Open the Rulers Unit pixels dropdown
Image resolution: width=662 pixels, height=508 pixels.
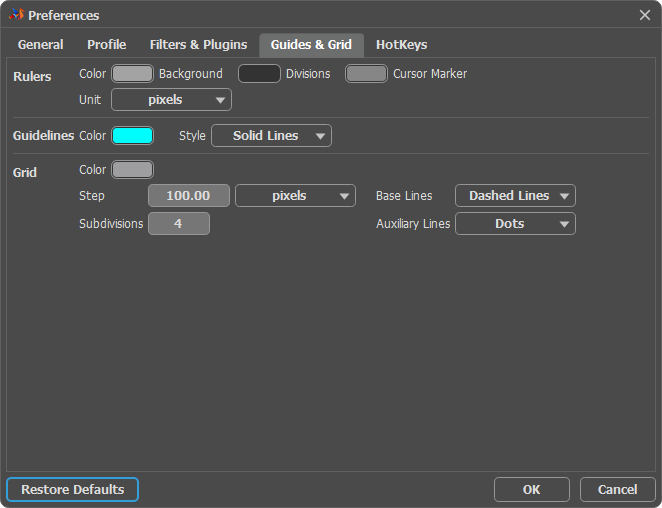[x=171, y=100]
